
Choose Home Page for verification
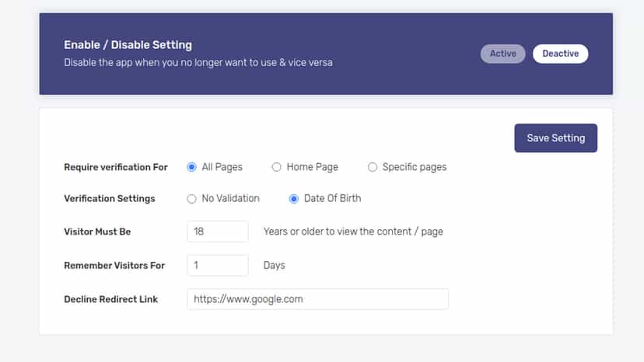(x=276, y=167)
